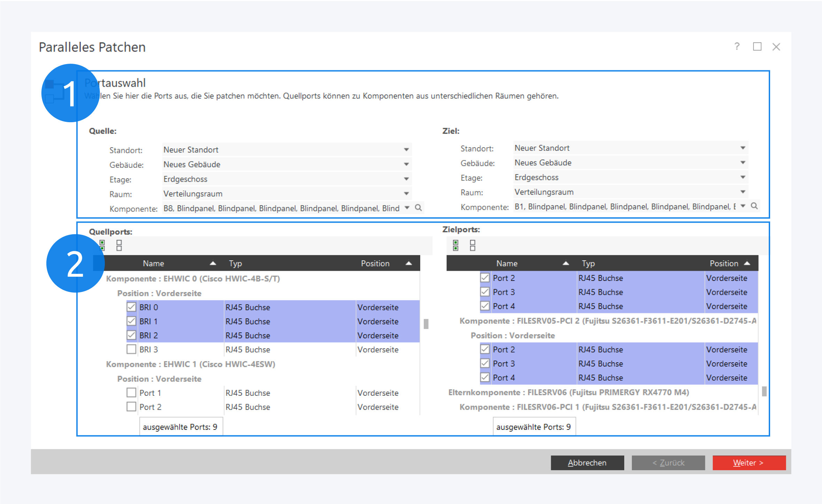The width and height of the screenshot is (822, 504).
Task: Click the Abbrechen button
Action: click(587, 463)
